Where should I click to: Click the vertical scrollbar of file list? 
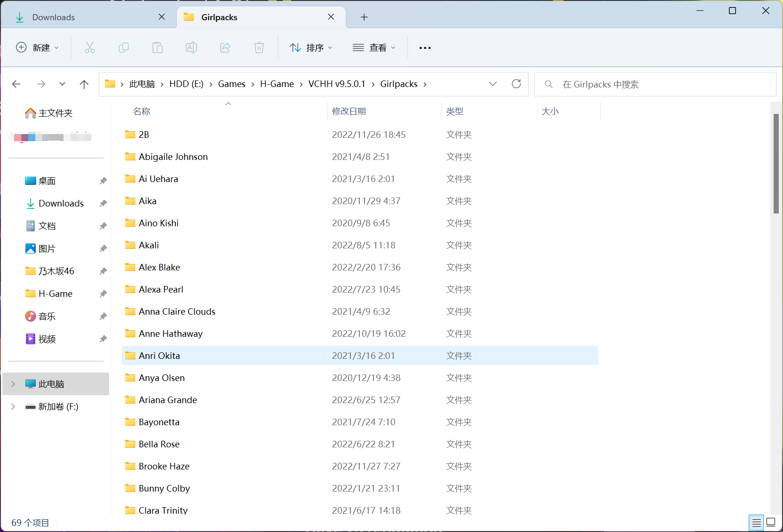[776, 163]
